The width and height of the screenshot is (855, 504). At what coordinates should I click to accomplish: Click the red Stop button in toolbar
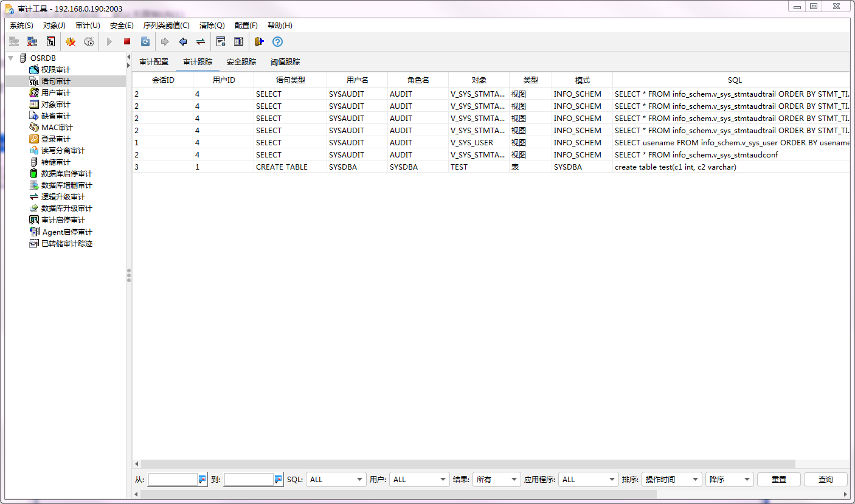point(127,41)
